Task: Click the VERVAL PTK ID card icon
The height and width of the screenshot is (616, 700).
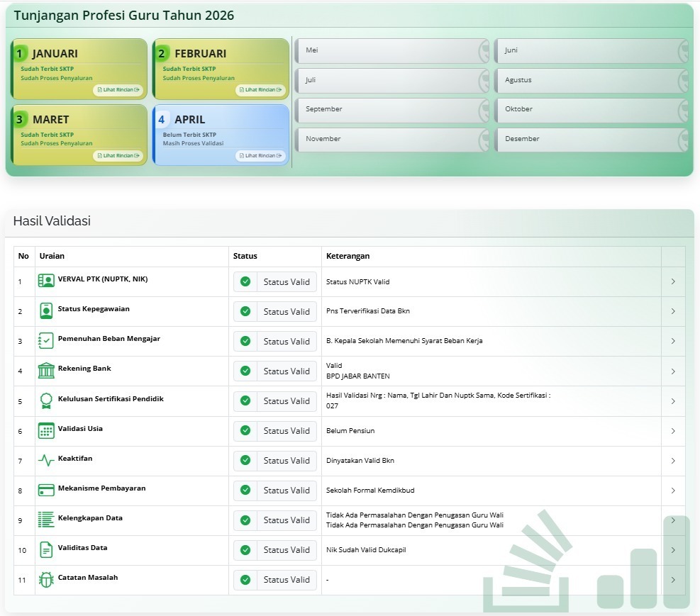Action: [x=46, y=281]
